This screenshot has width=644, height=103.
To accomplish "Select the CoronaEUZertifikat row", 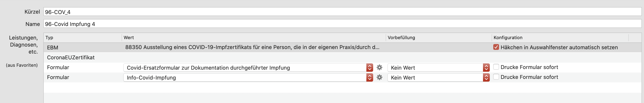I will pos(343,57).
